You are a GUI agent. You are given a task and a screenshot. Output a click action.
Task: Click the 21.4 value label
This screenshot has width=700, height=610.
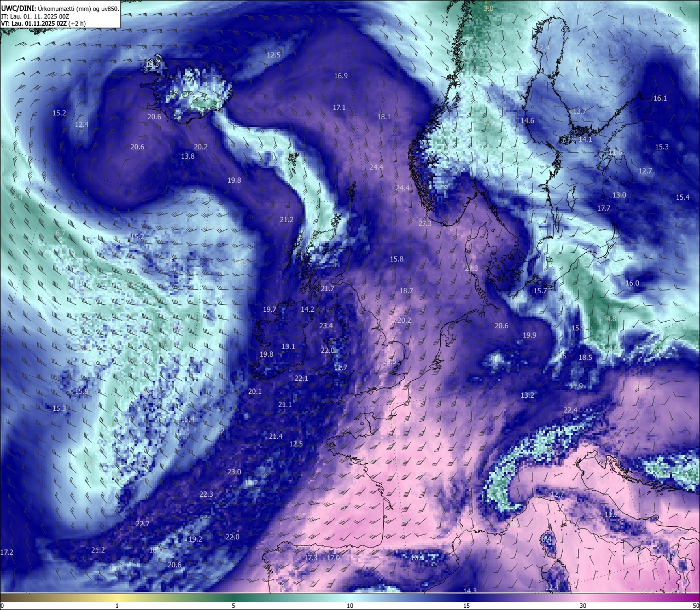coord(276,436)
